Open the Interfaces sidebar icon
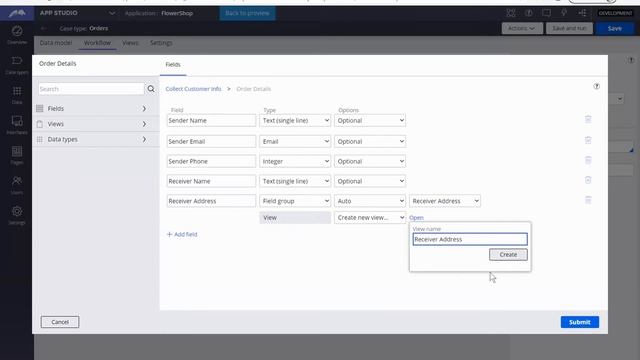This screenshot has height=360, width=640. point(17,125)
